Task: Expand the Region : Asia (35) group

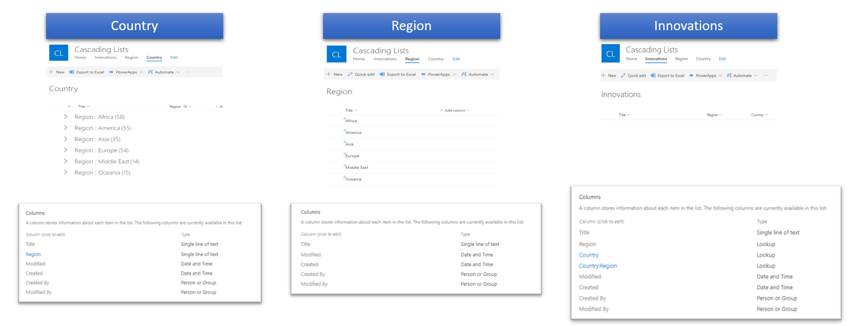Action: click(66, 139)
